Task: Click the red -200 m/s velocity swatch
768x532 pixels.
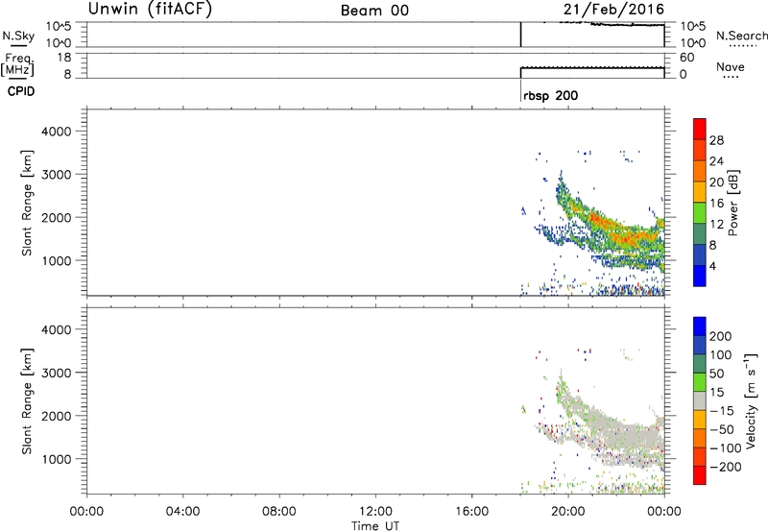Action: [x=700, y=475]
